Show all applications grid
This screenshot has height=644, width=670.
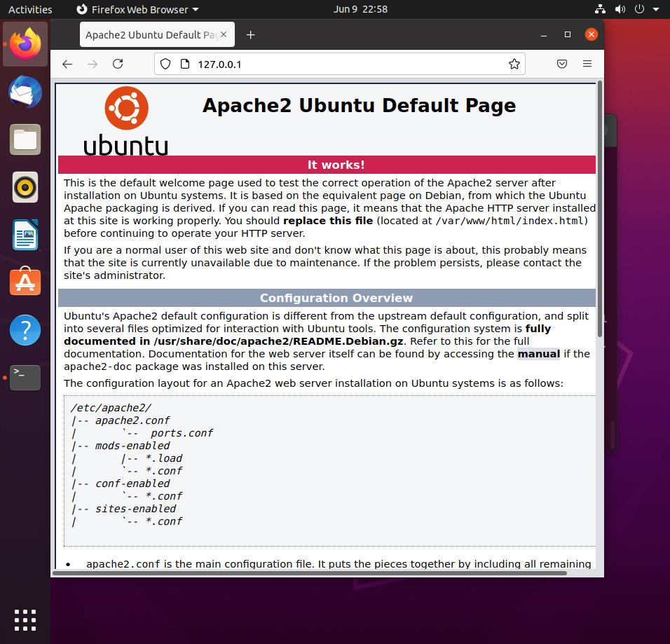coord(25,620)
